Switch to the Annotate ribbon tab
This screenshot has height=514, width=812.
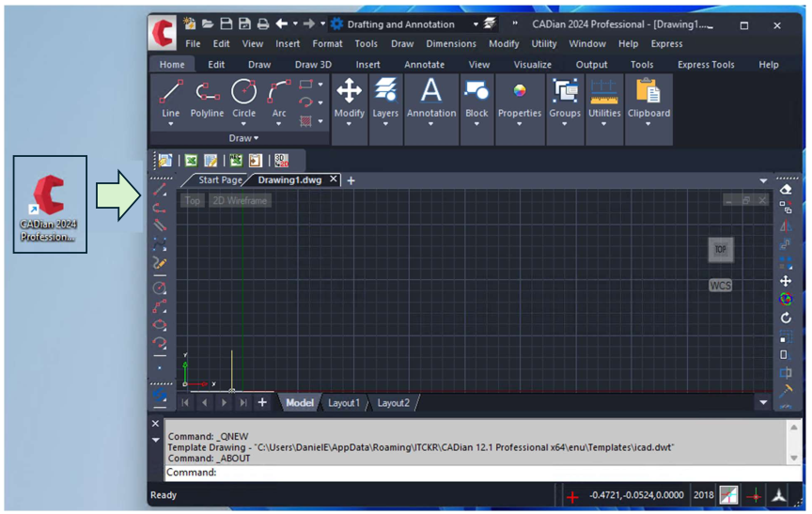424,65
